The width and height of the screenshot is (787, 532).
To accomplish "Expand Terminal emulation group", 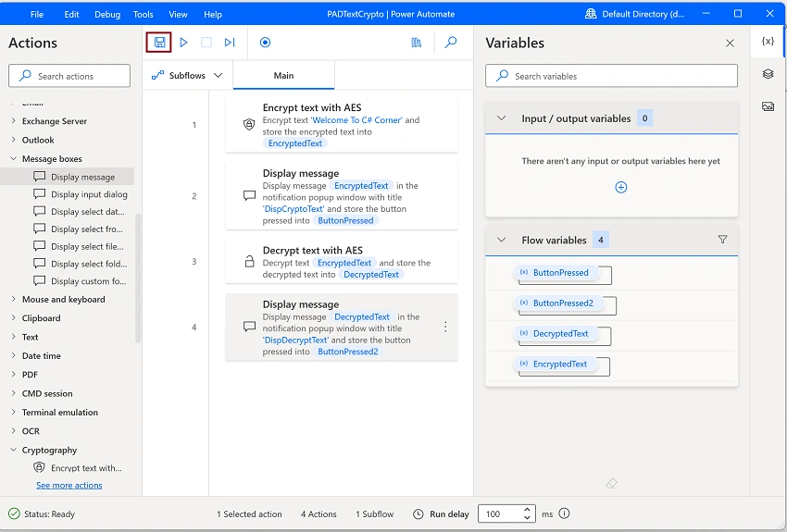I will (x=13, y=412).
